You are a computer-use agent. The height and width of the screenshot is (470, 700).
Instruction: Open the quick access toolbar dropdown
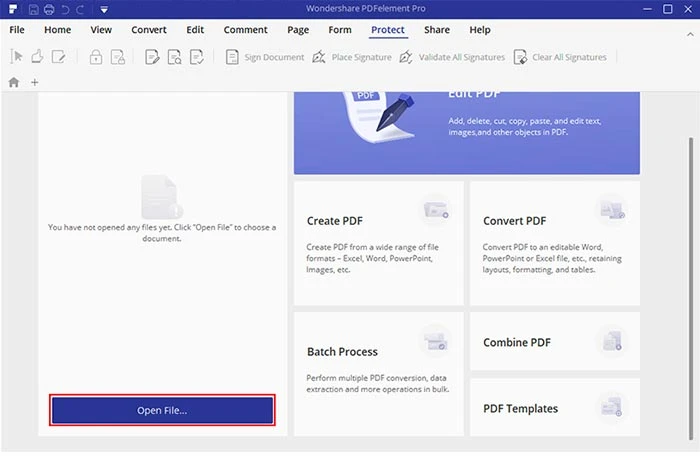click(104, 9)
